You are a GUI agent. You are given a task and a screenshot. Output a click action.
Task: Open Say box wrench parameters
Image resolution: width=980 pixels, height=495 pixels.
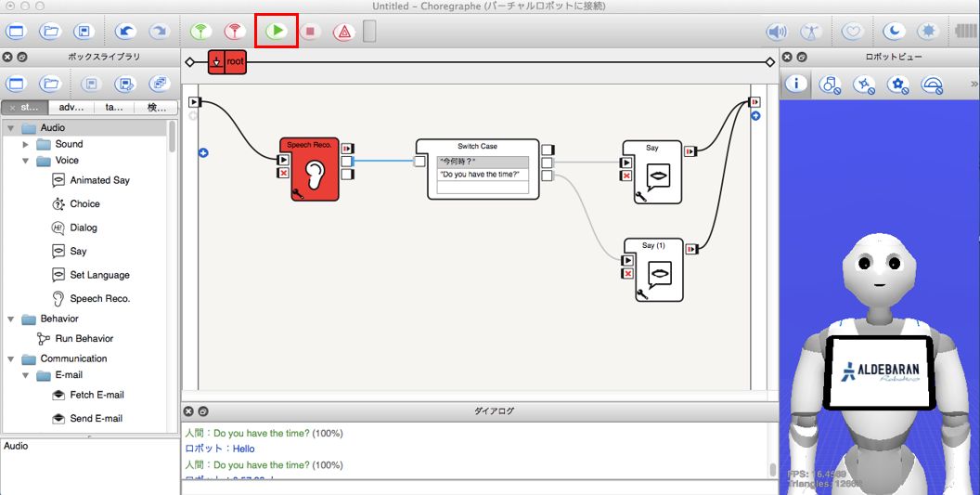click(x=640, y=197)
